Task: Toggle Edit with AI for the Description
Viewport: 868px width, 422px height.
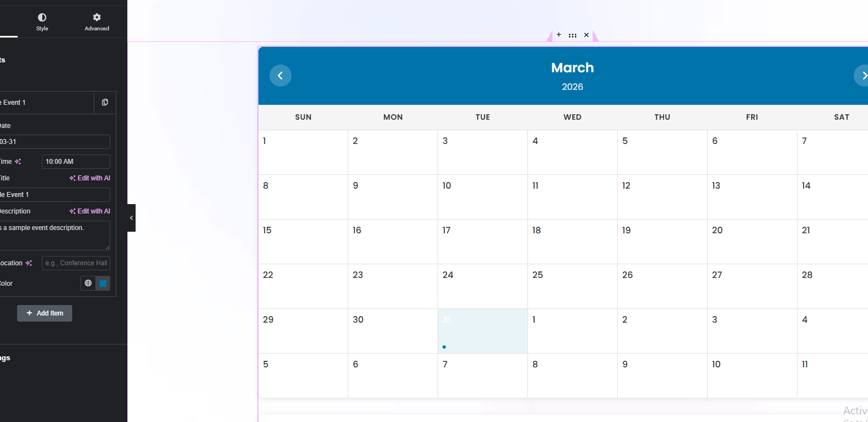Action: click(x=89, y=211)
